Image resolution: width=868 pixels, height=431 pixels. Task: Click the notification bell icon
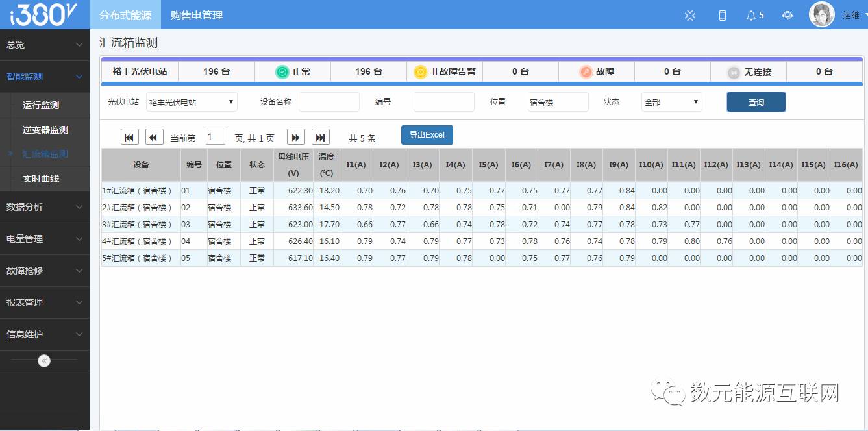[750, 15]
